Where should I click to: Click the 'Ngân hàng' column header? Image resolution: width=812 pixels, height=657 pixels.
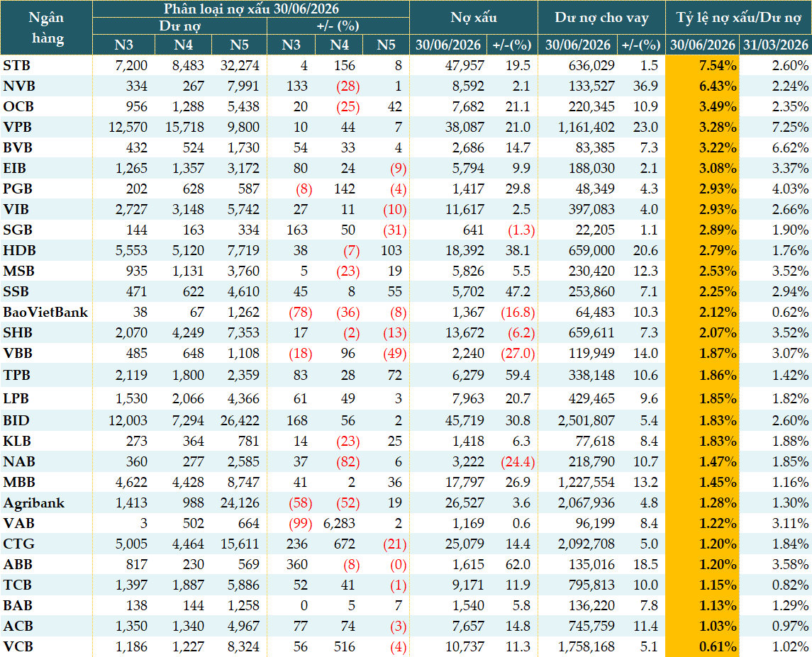pyautogui.click(x=47, y=28)
